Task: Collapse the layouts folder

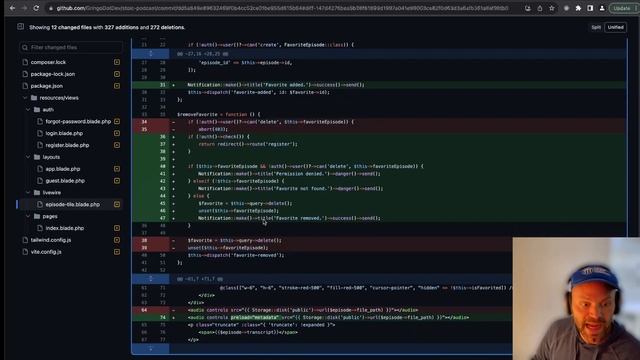Action: pos(28,157)
